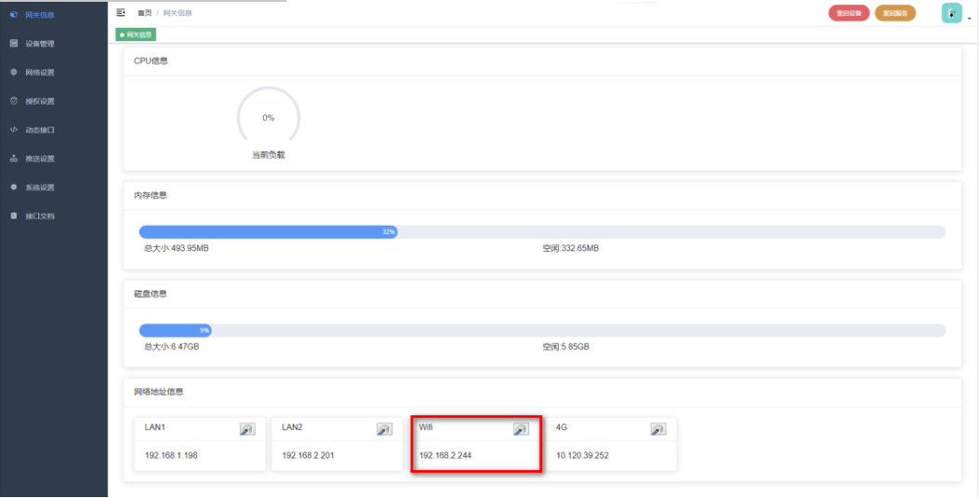
Task: Click the 首页 breadcrumb link
Action: (x=144, y=13)
